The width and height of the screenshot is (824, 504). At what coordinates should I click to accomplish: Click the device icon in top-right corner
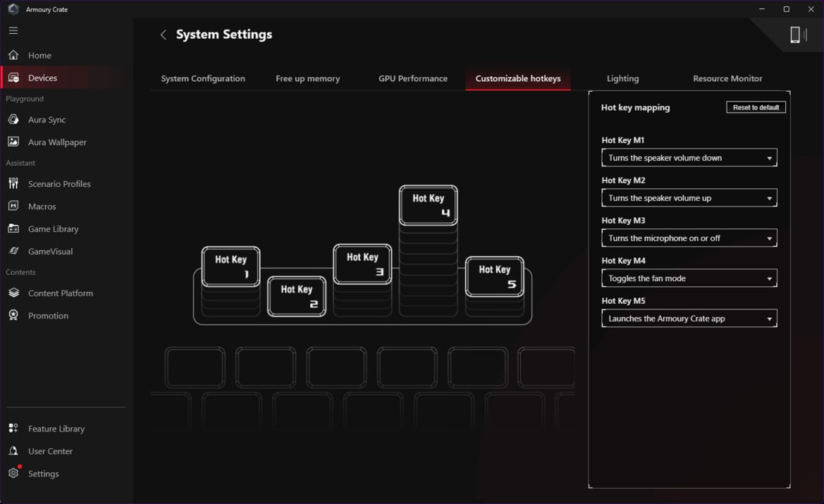[x=795, y=35]
